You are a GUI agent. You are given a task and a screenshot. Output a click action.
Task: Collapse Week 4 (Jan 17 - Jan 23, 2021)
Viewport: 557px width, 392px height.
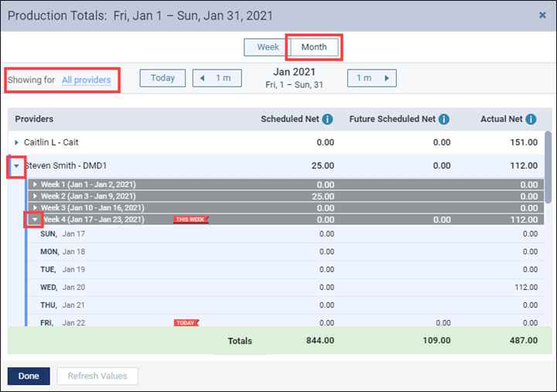[x=35, y=220]
